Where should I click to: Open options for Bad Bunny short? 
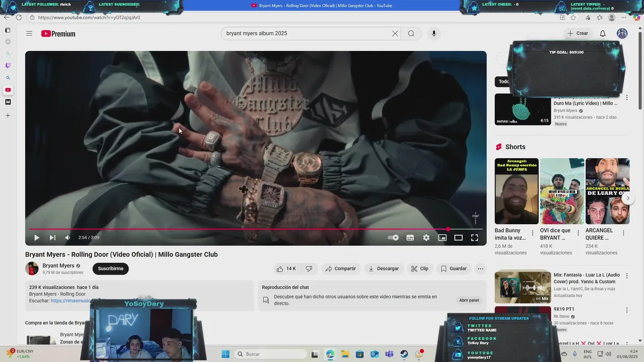coord(532,233)
